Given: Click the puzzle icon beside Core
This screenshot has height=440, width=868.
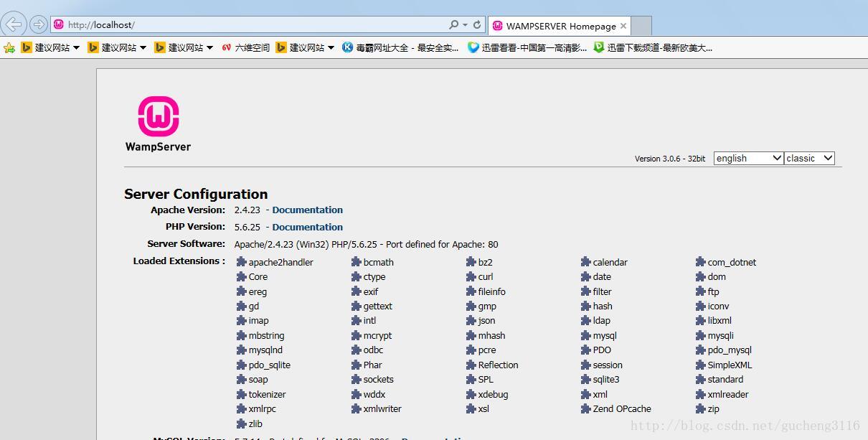Looking at the screenshot, I should 242,276.
